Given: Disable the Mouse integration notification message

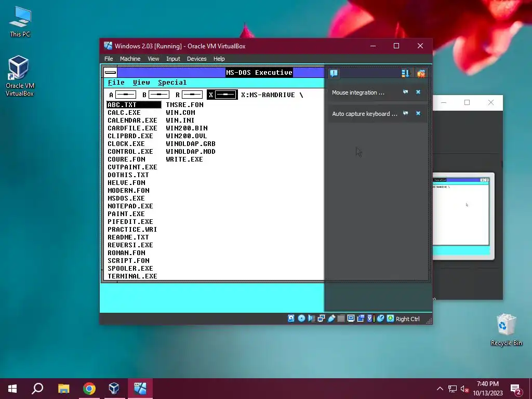Looking at the screenshot, I should (405, 92).
